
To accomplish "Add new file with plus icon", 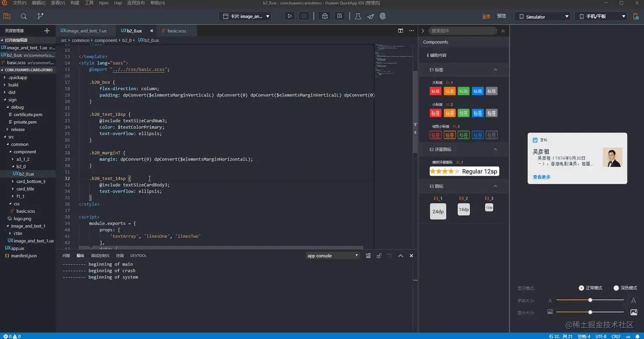I will tap(47, 31).
